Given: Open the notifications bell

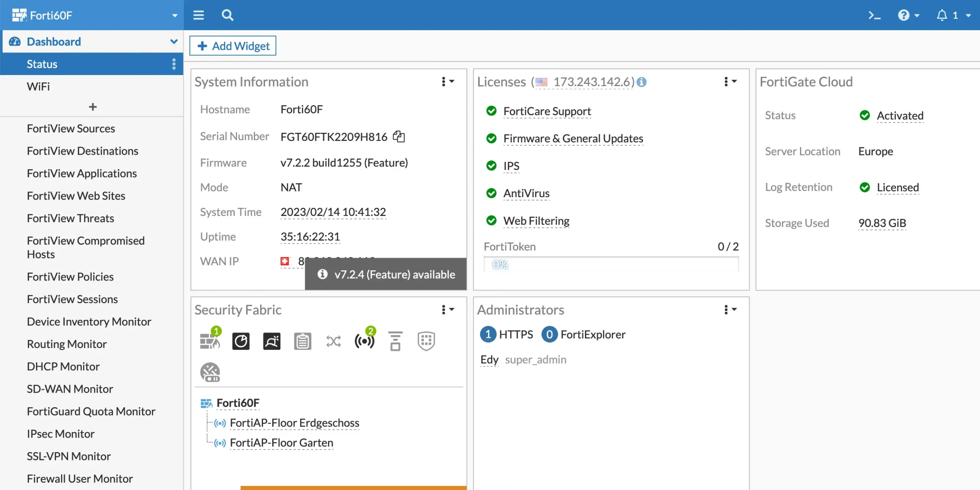Looking at the screenshot, I should click(942, 15).
